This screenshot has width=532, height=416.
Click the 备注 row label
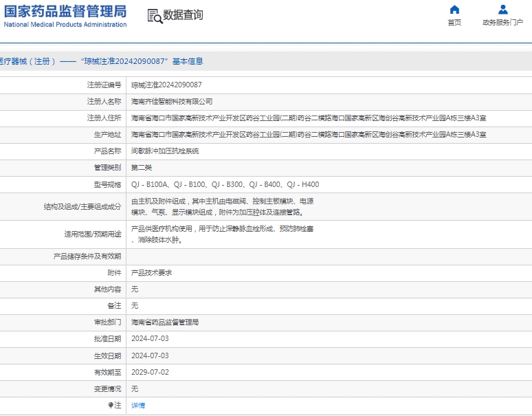coord(114,306)
